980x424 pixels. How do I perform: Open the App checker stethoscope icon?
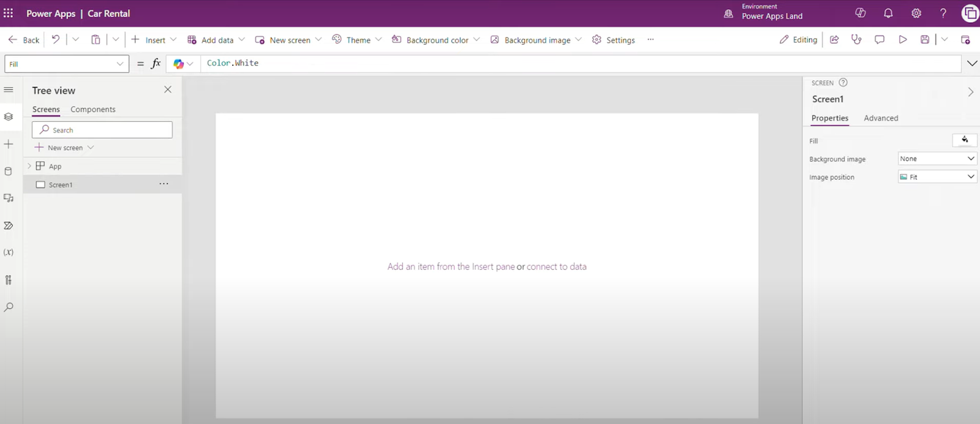pos(856,40)
